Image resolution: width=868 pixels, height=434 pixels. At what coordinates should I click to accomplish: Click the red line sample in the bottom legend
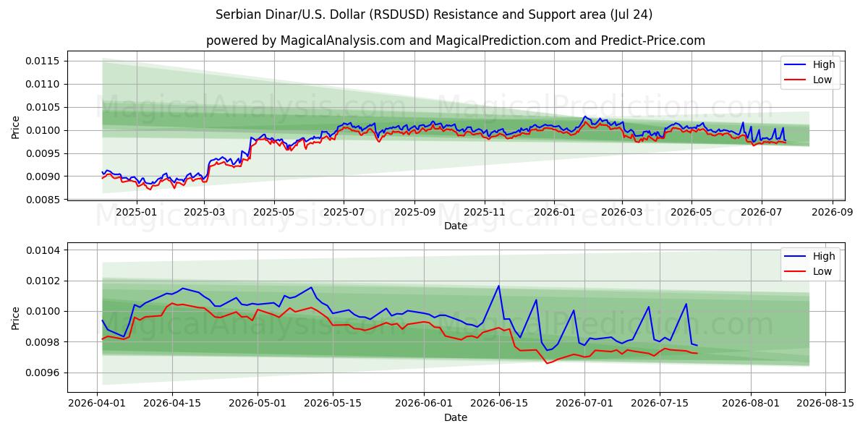(795, 272)
